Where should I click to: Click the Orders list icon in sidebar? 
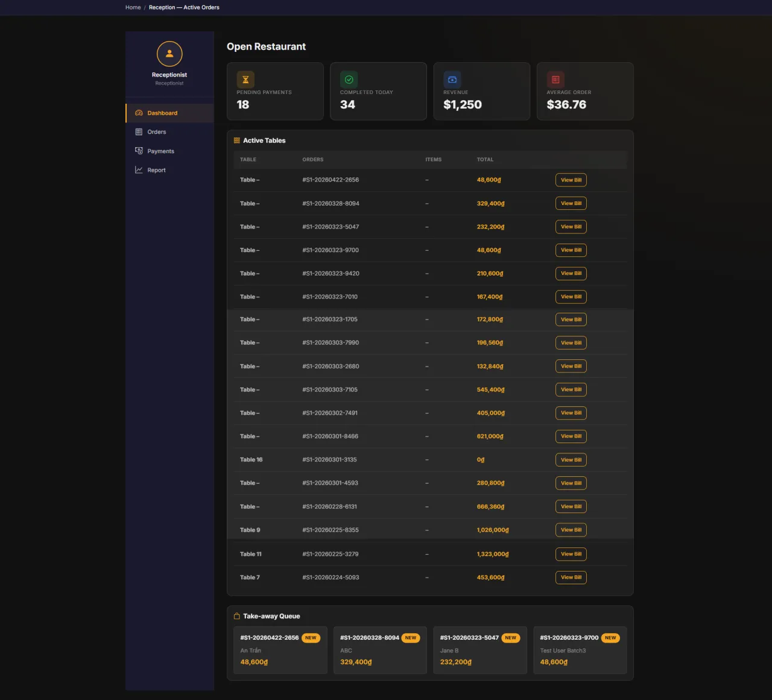(x=139, y=132)
